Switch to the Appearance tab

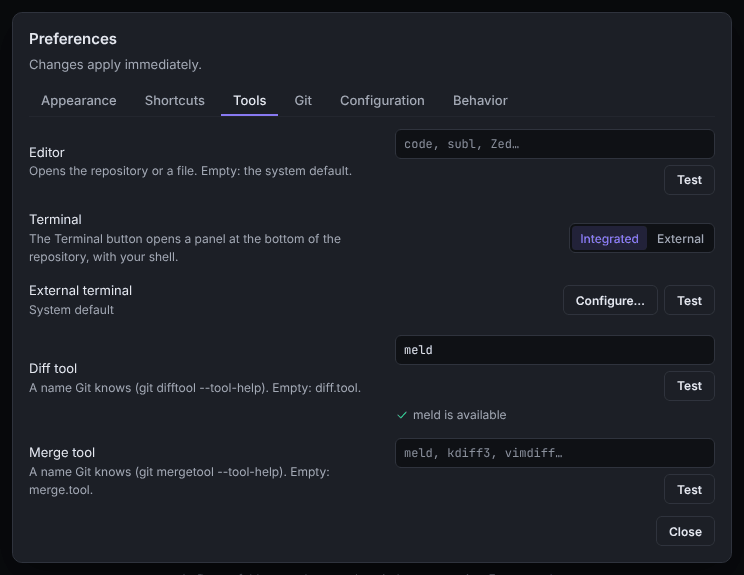tap(79, 101)
